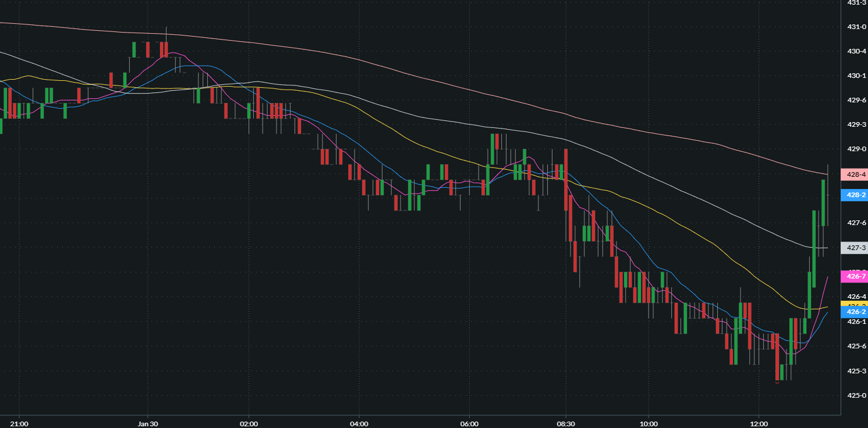Select the blue 428-2 last price tag
This screenshot has height=428, width=868.
[855, 195]
